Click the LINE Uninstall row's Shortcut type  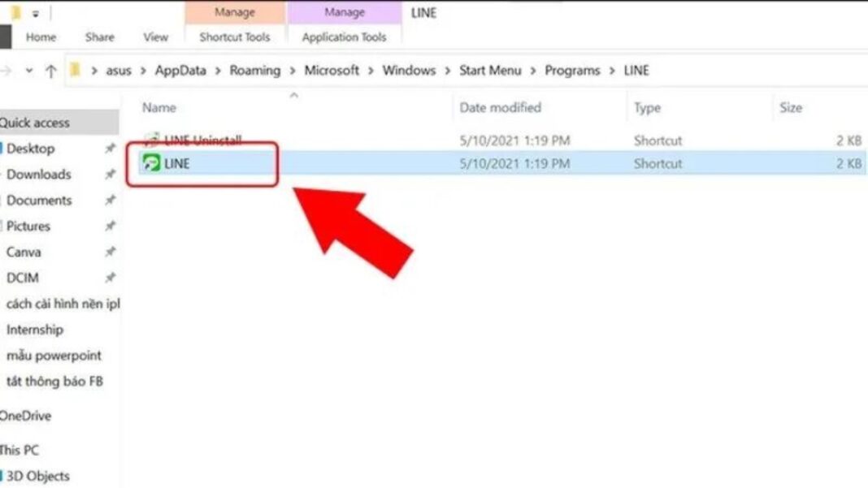click(x=658, y=140)
